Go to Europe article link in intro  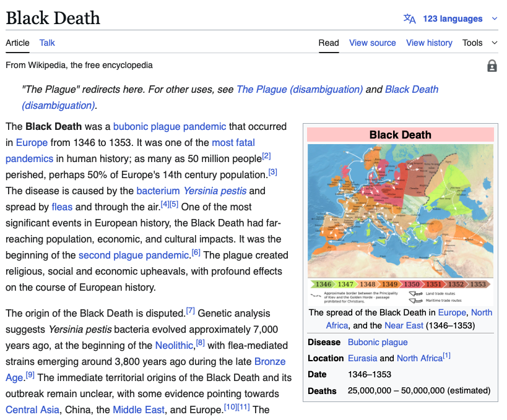point(32,142)
